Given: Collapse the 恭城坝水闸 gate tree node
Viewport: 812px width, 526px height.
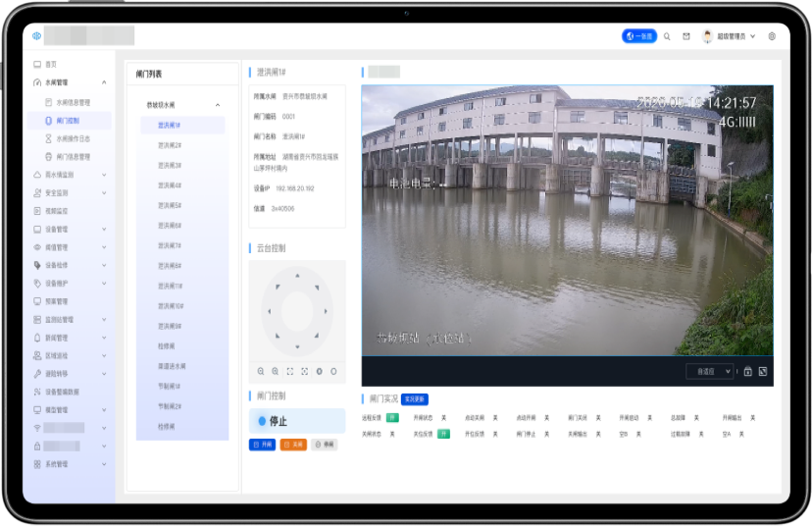Looking at the screenshot, I should [x=182, y=105].
